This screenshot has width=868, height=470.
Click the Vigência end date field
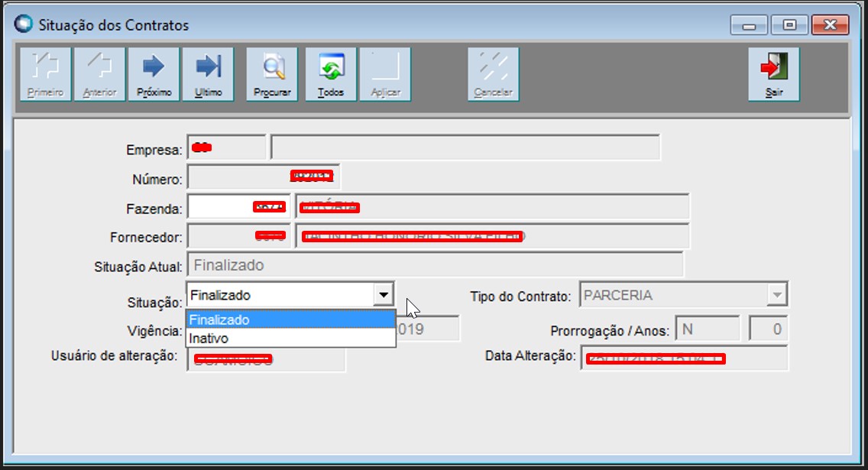coord(427,329)
